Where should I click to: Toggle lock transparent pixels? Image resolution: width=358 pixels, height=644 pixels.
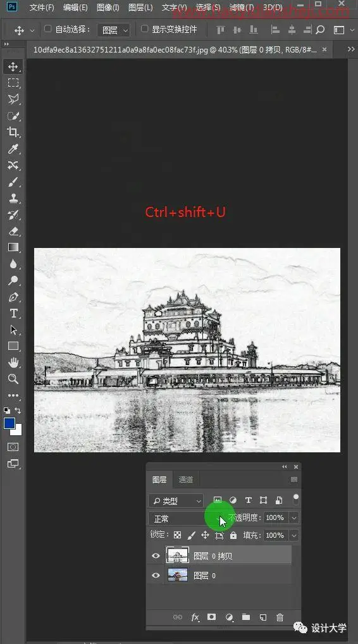click(177, 535)
